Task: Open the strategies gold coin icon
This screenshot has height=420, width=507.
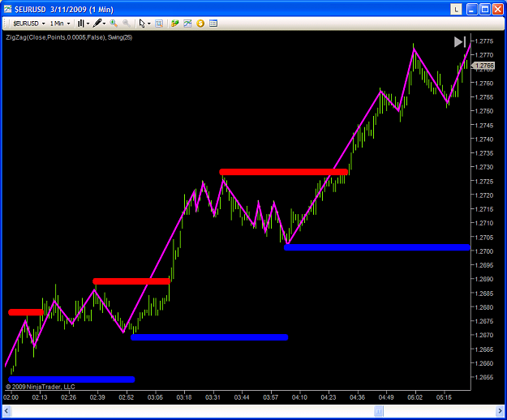Action: [x=200, y=24]
